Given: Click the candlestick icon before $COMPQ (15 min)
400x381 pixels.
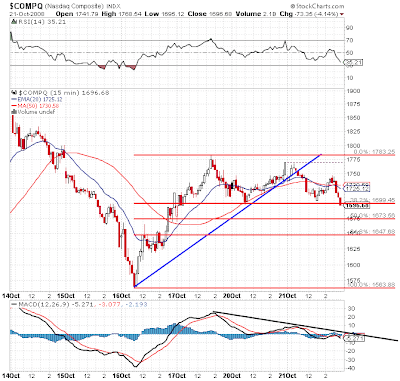Looking at the screenshot, I should pyautogui.click(x=14, y=93).
